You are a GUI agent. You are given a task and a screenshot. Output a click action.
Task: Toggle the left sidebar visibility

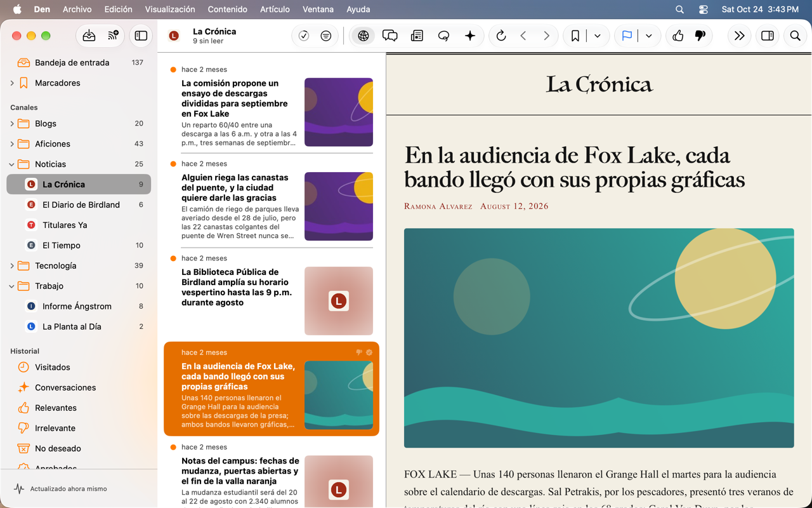click(x=141, y=36)
